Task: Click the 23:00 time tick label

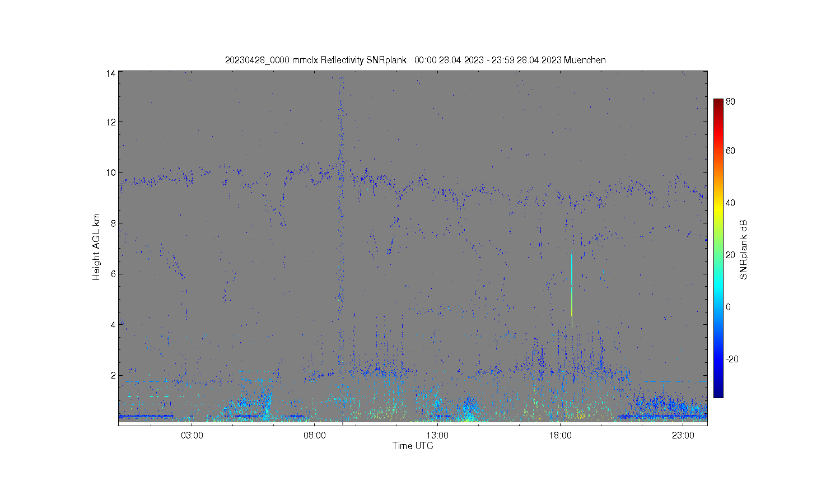Action: (x=683, y=435)
